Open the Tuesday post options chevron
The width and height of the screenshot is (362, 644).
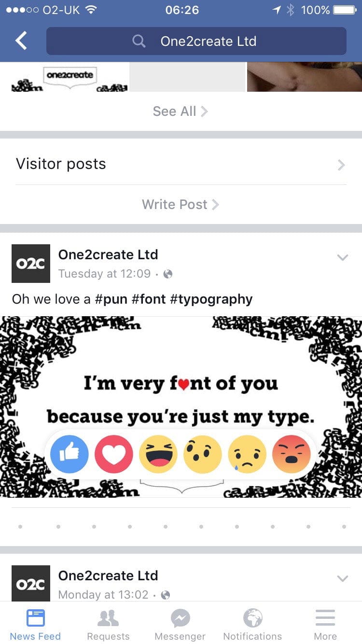point(342,257)
